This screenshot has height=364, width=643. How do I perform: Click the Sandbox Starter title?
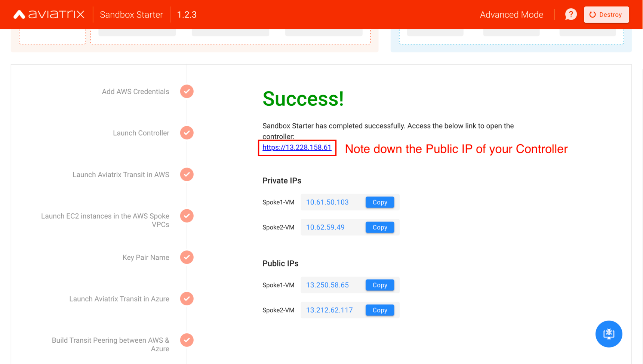pyautogui.click(x=131, y=15)
